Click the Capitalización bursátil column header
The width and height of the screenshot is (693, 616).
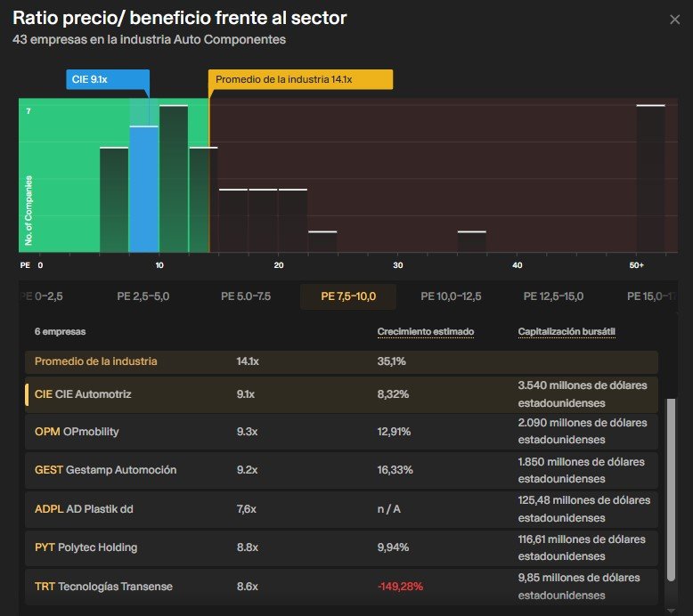coord(567,332)
